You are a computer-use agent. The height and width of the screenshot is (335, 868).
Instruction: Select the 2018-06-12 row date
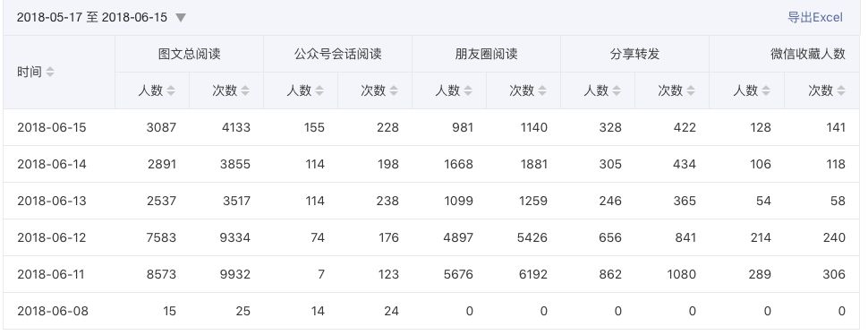[x=52, y=237]
